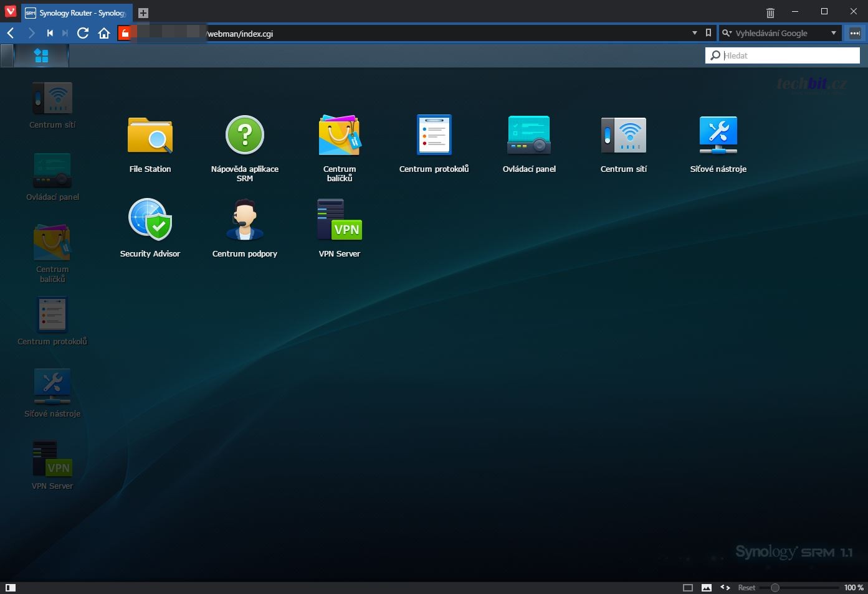Toggle the SRM main menu grid button

42,56
